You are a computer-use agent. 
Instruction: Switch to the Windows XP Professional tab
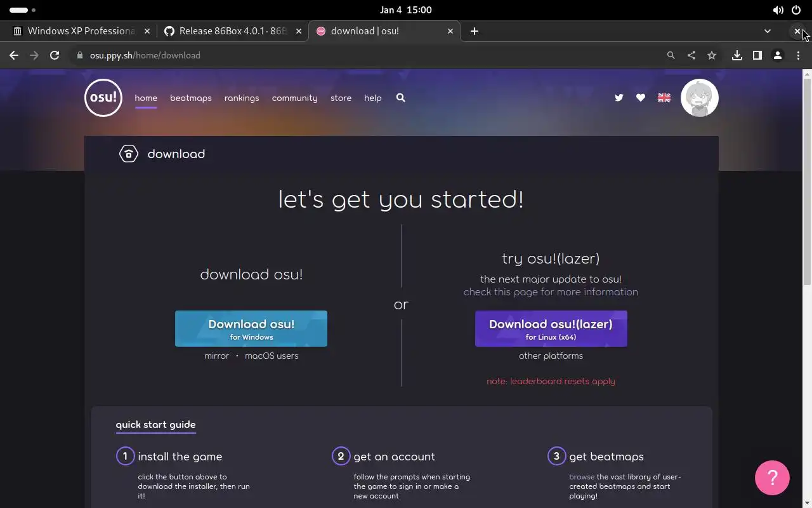[81, 31]
